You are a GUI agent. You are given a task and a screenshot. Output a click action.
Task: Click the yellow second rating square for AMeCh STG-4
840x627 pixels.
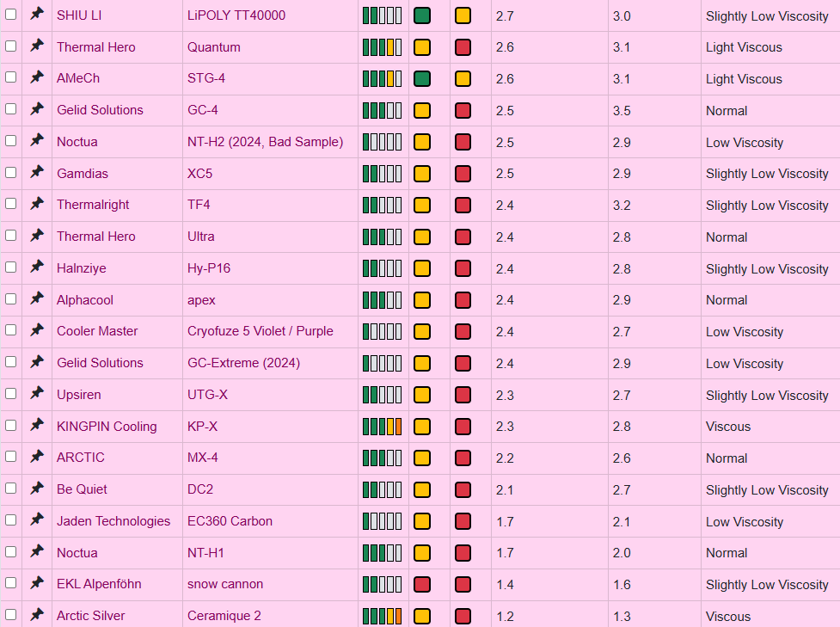(x=463, y=79)
